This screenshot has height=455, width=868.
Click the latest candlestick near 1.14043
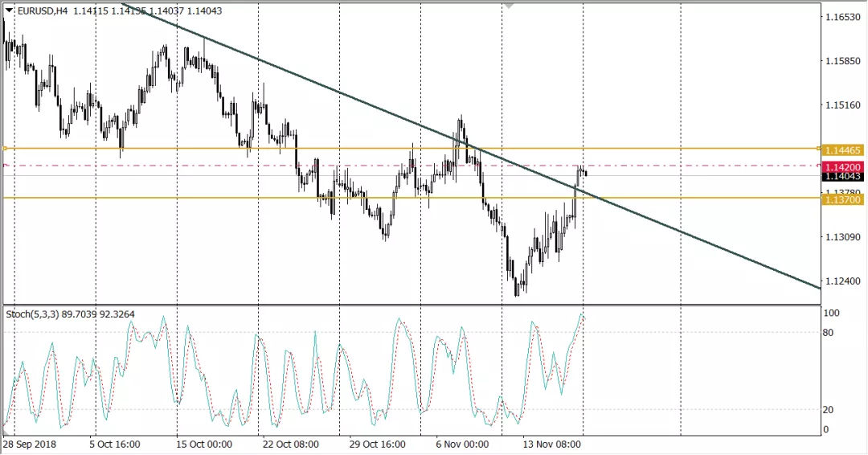tap(586, 173)
